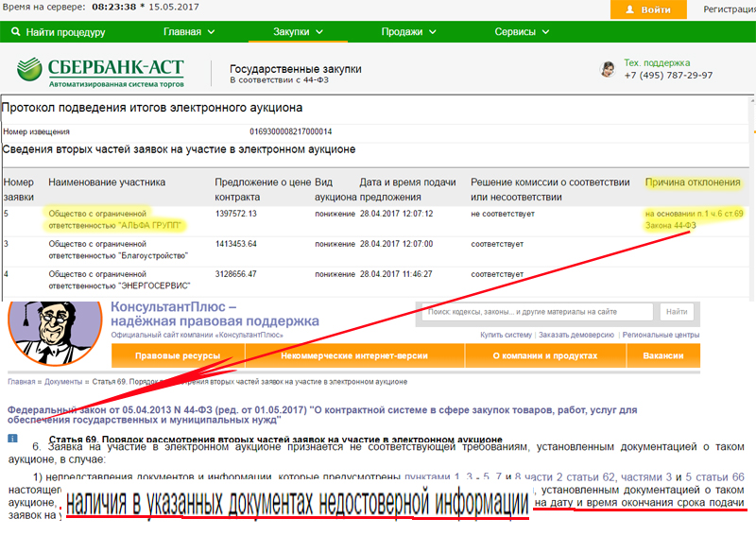Click Наименование участника column header
756x536 pixels.
pyautogui.click(x=107, y=182)
